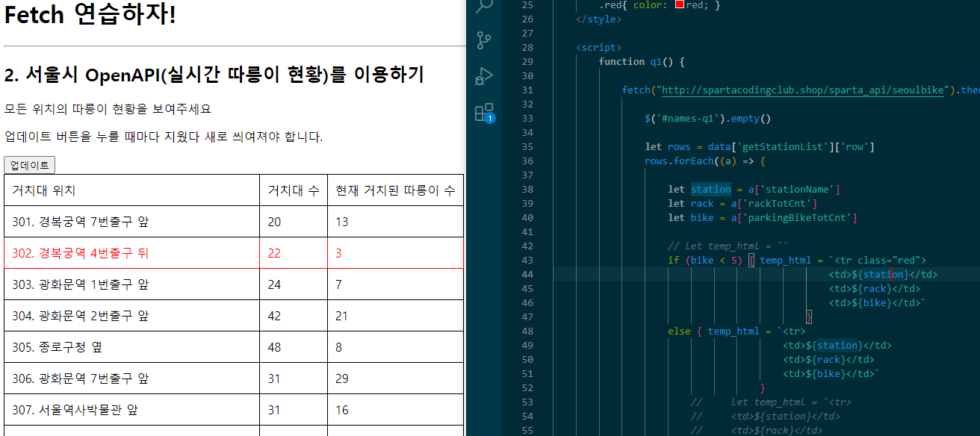This screenshot has width=980, height=436.
Task: Click the '모든 위치의 따릉이 현황을 보여주세요' paragraph
Action: pyautogui.click(x=108, y=109)
